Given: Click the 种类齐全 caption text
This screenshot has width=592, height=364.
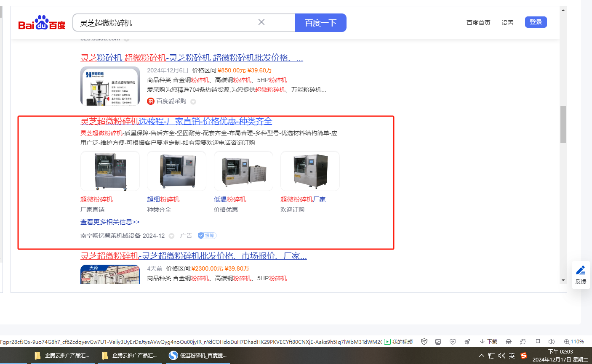Looking at the screenshot, I should coord(159,210).
